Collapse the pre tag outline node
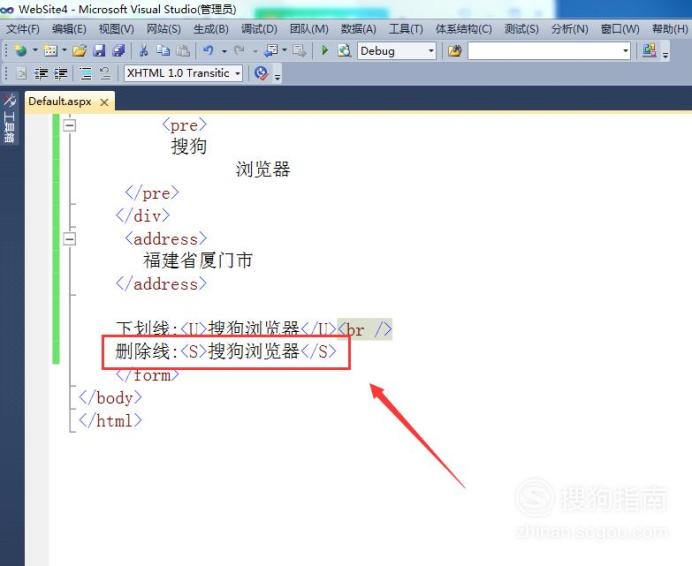692x566 pixels. click(69, 125)
